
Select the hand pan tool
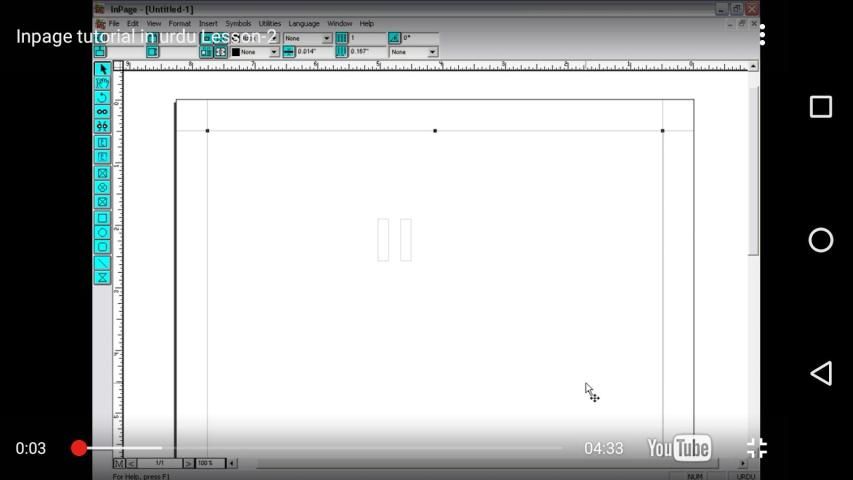coord(102,84)
